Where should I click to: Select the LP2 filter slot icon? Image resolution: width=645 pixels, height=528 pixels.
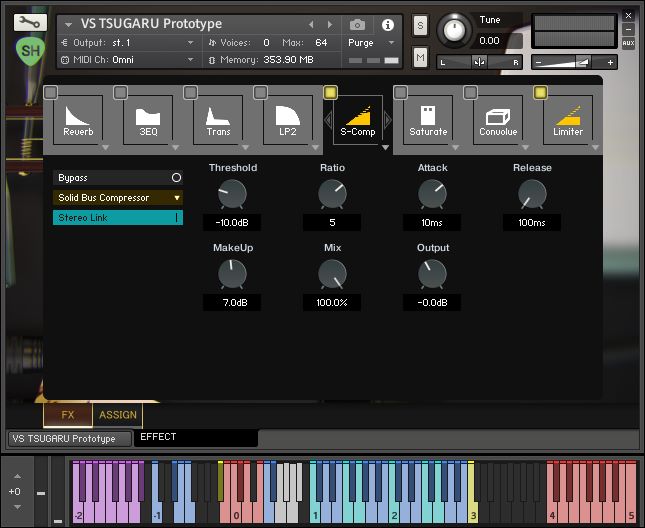(x=288, y=118)
